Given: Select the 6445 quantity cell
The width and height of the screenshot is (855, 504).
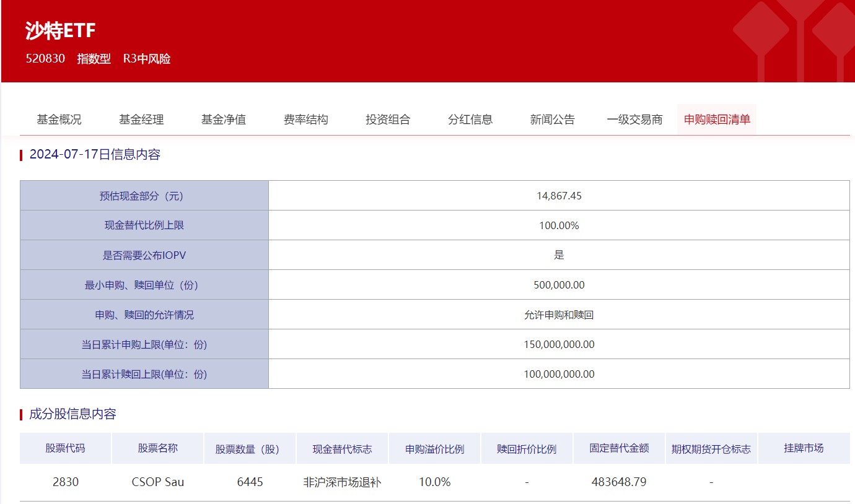Looking at the screenshot, I should coord(250,482).
